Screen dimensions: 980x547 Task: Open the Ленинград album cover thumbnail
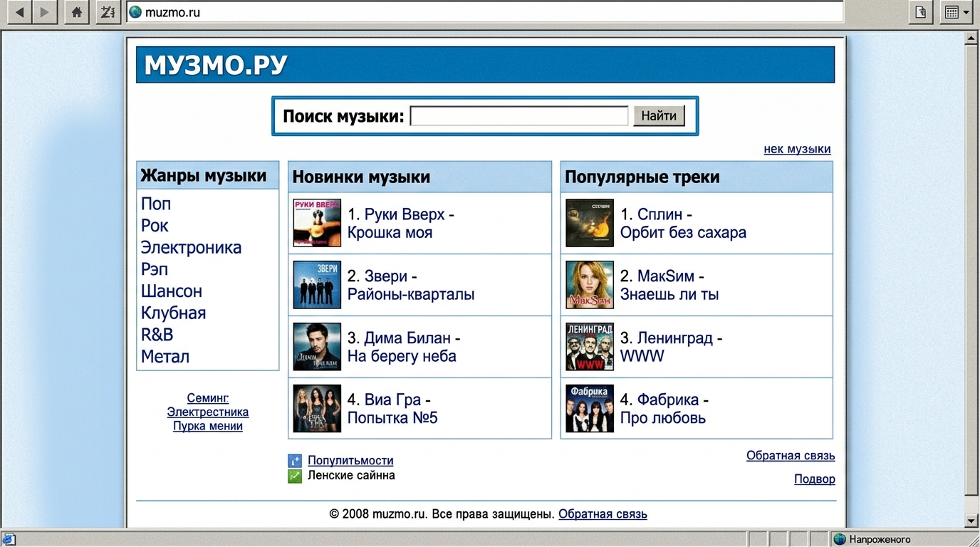pos(590,347)
